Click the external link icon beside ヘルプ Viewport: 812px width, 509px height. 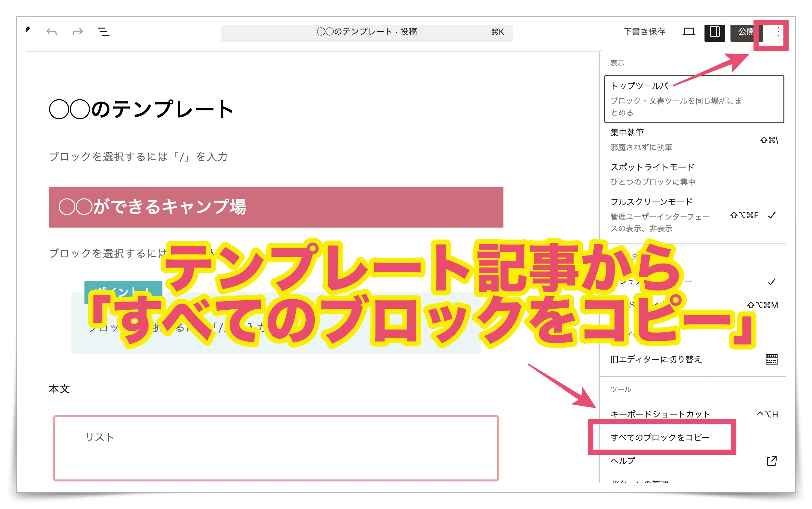pyautogui.click(x=771, y=461)
